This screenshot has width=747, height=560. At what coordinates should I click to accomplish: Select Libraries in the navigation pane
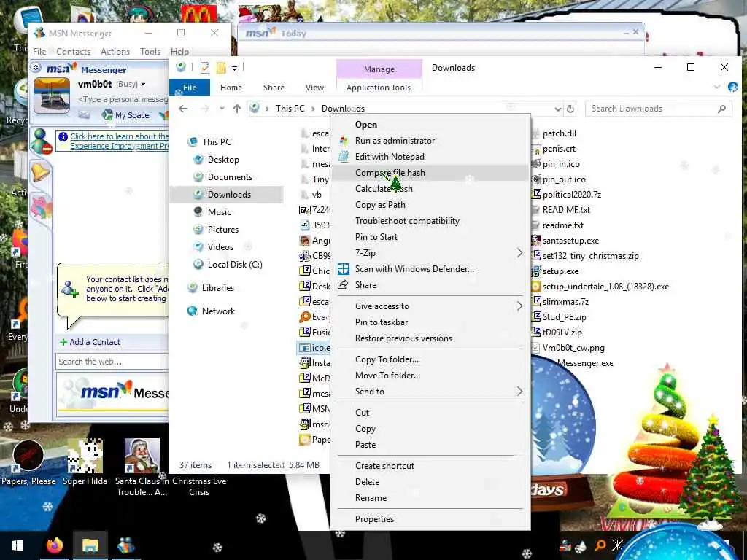pyautogui.click(x=217, y=288)
